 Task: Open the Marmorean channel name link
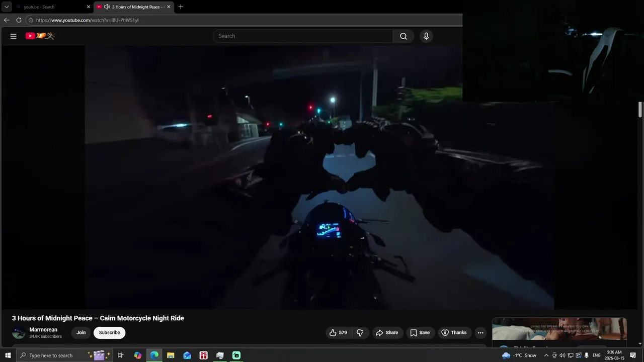coord(43,330)
